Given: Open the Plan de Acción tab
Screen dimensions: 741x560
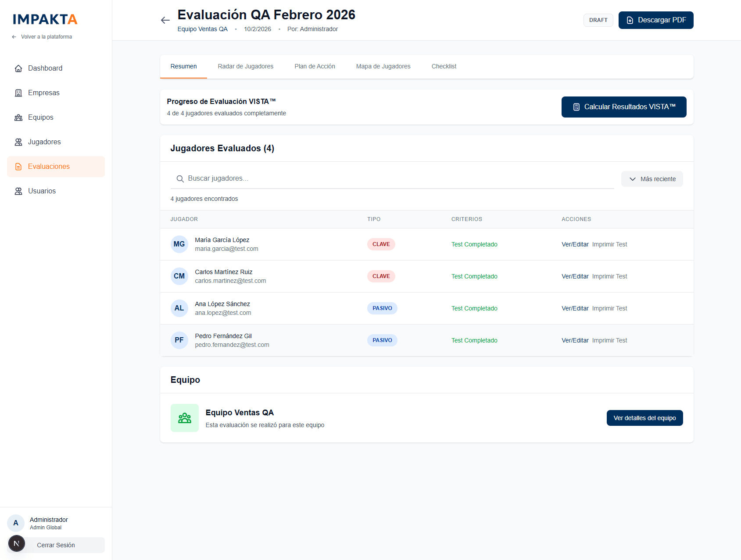Looking at the screenshot, I should click(x=315, y=67).
